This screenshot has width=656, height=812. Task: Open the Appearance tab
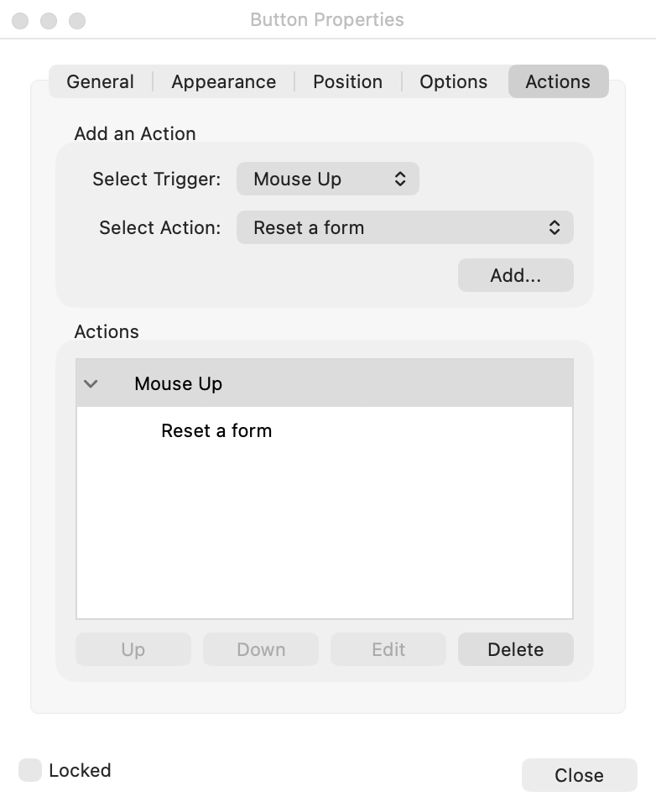(x=224, y=82)
